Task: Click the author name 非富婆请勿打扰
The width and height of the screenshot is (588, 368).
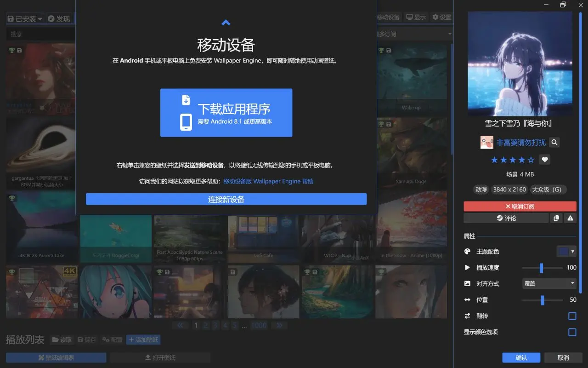Action: coord(521,143)
